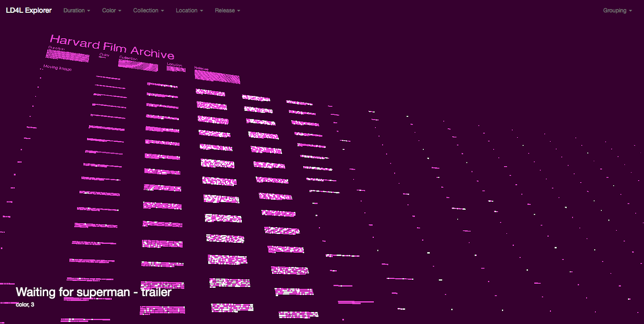Click the Moving Image label
Image resolution: width=644 pixels, height=324 pixels.
coord(58,68)
